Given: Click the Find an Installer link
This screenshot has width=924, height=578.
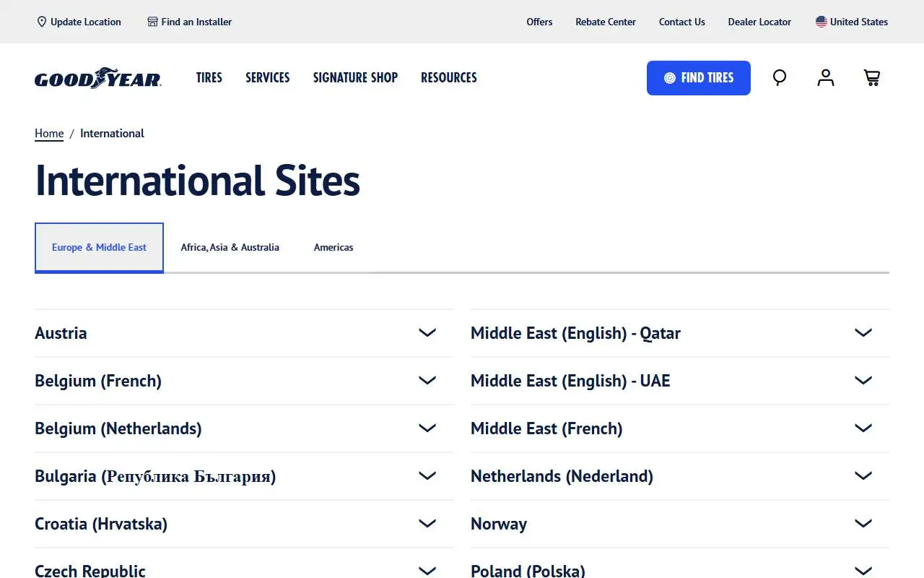Looking at the screenshot, I should [x=190, y=22].
